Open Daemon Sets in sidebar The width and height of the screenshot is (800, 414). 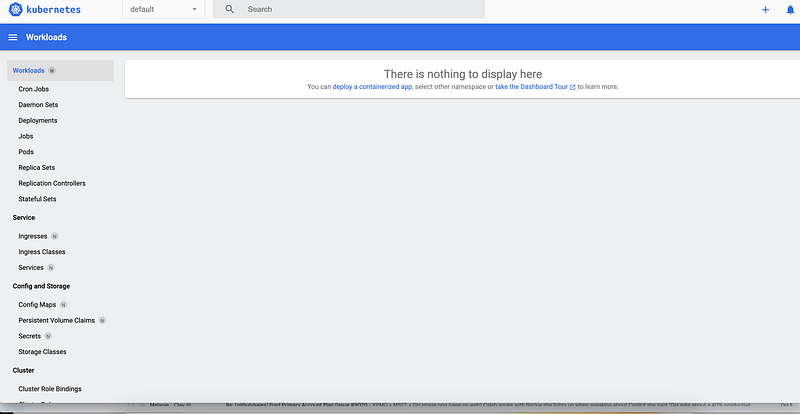38,105
